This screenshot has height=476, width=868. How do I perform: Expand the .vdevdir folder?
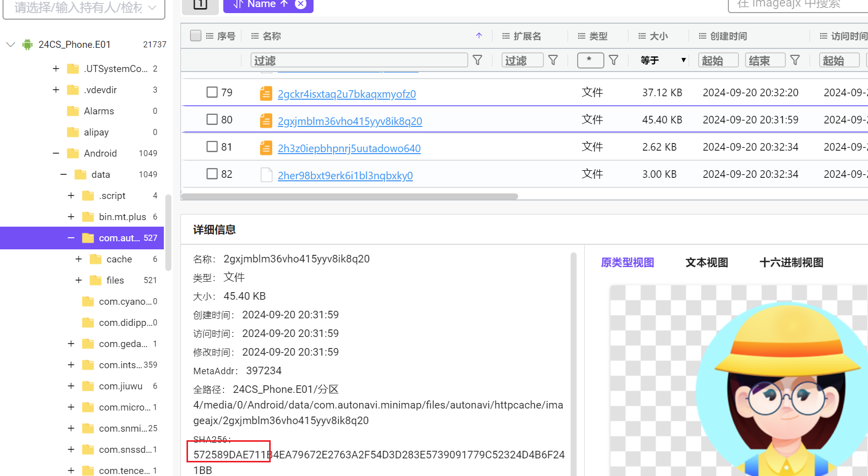[56, 90]
